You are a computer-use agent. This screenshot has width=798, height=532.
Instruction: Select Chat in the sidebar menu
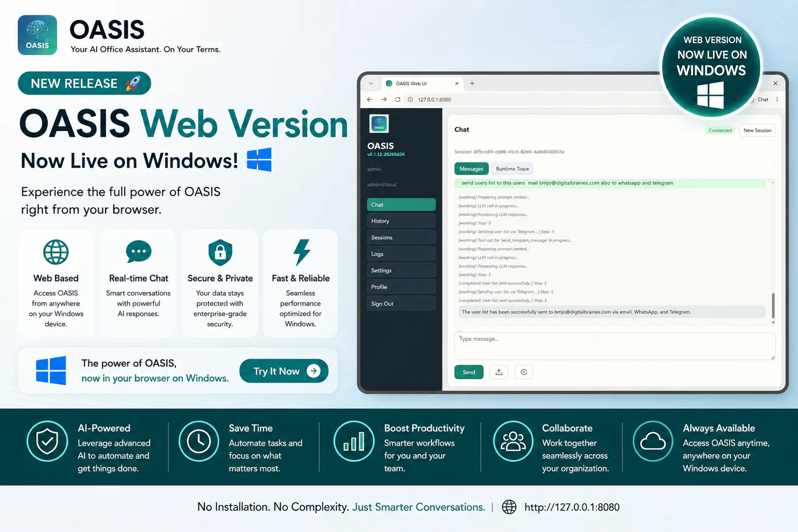point(401,205)
